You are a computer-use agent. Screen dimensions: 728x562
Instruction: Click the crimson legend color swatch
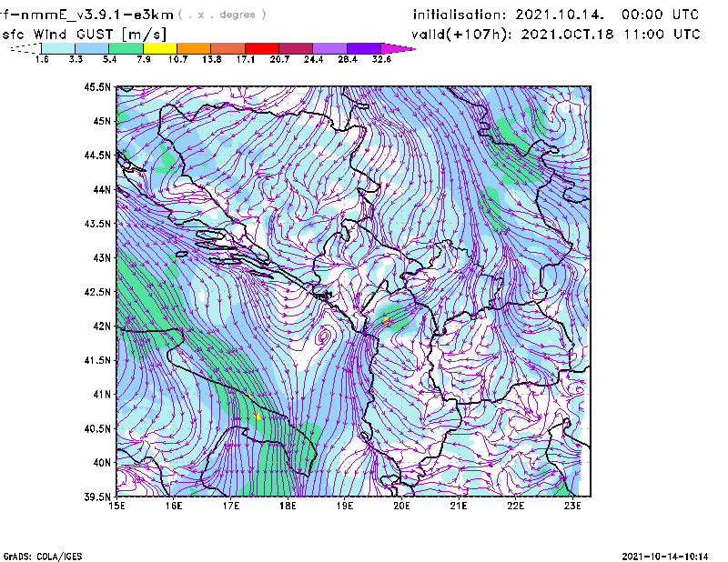click(296, 48)
